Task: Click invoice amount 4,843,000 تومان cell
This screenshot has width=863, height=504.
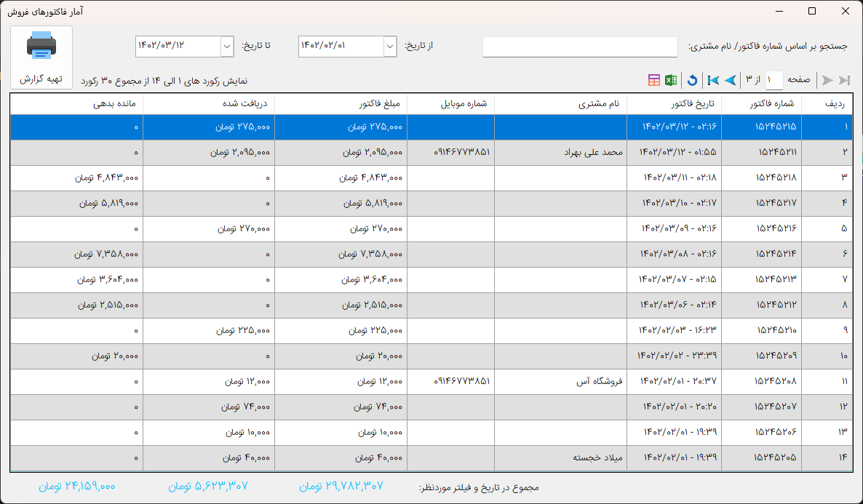Action: click(x=341, y=177)
